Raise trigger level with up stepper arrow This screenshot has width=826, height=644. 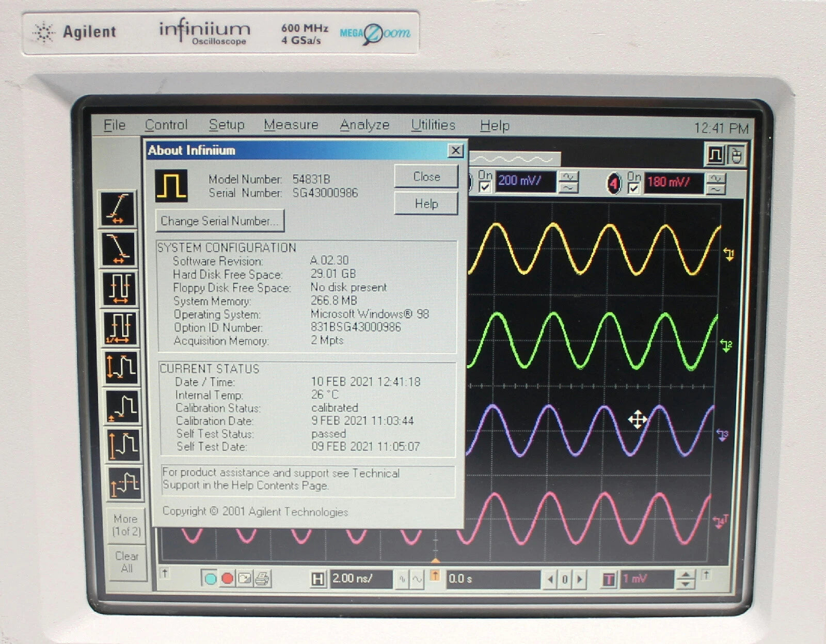(686, 575)
